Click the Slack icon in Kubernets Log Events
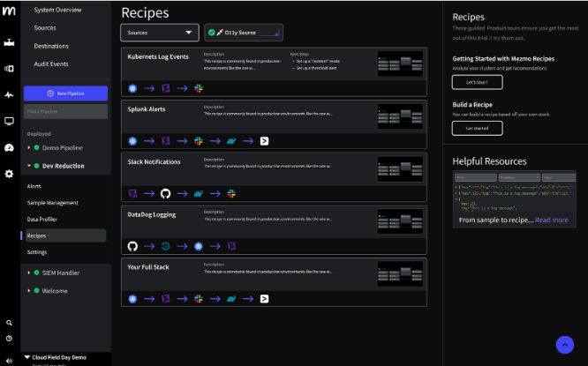The width and height of the screenshot is (588, 366). pos(199,88)
